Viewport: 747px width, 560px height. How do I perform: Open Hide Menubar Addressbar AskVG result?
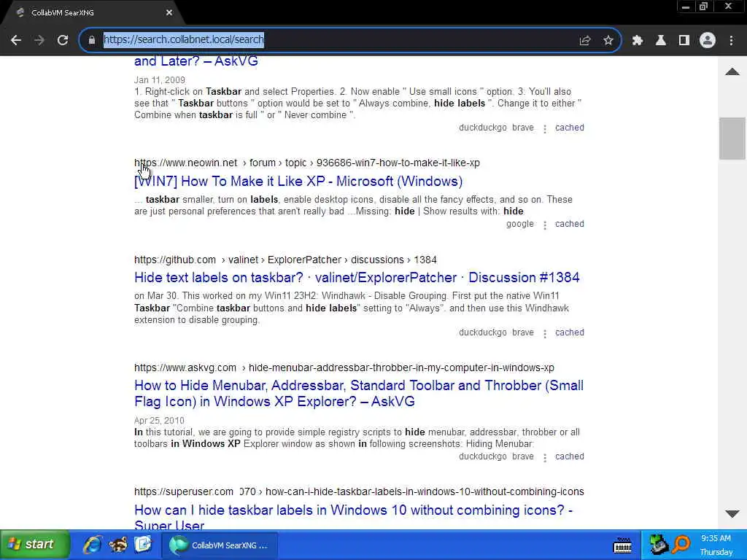(359, 393)
